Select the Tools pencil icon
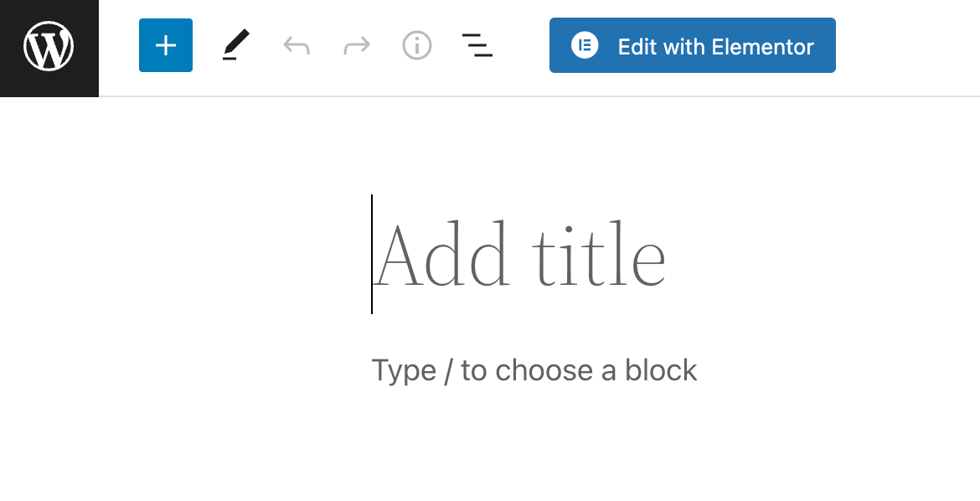The width and height of the screenshot is (980, 501). [235, 45]
